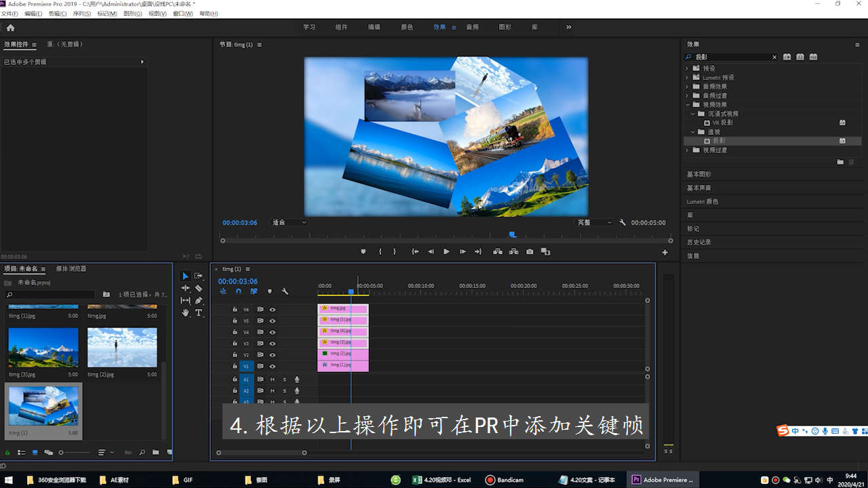Select the Selection arrow tool

click(185, 276)
